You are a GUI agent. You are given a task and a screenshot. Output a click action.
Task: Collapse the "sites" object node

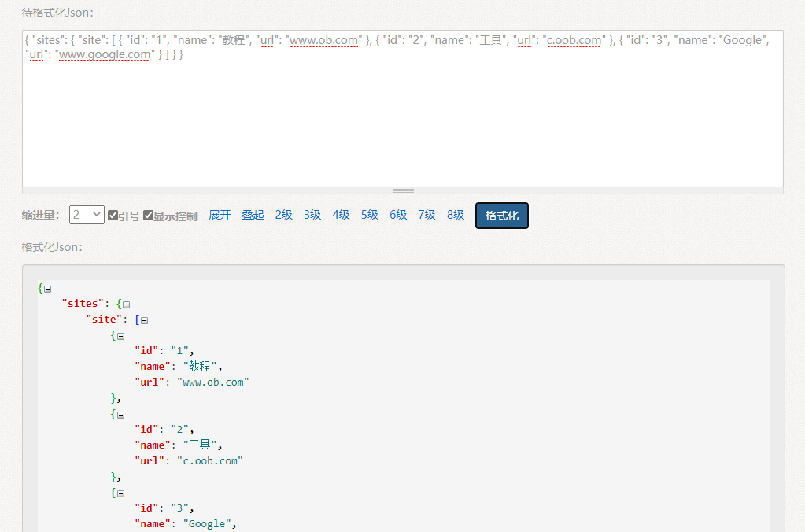(x=126, y=305)
